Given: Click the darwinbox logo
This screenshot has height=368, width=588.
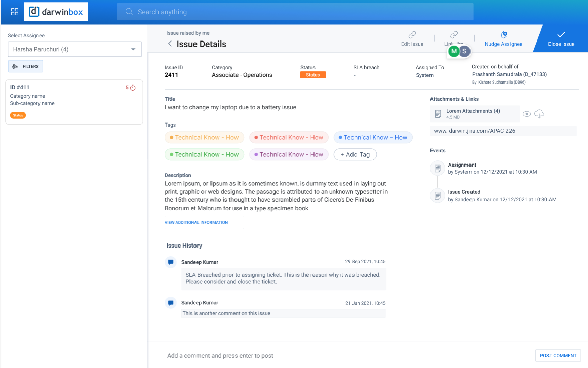Looking at the screenshot, I should (56, 11).
